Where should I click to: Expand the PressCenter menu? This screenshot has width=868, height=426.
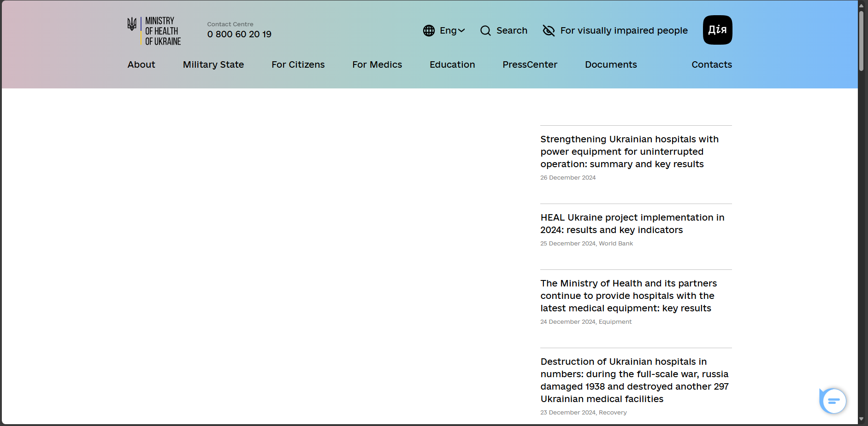[530, 64]
